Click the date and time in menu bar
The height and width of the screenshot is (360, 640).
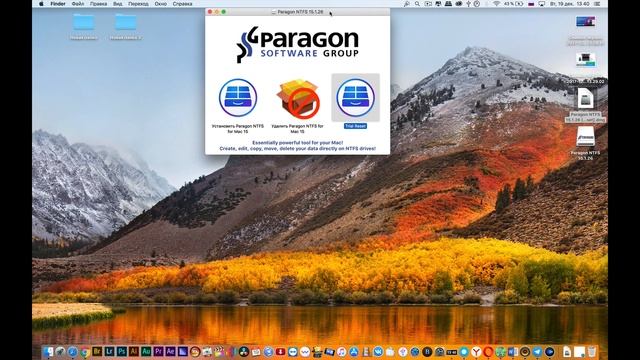coord(569,4)
